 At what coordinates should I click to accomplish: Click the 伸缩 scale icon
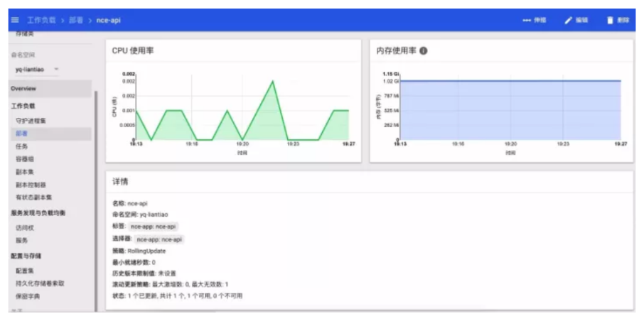pos(527,20)
